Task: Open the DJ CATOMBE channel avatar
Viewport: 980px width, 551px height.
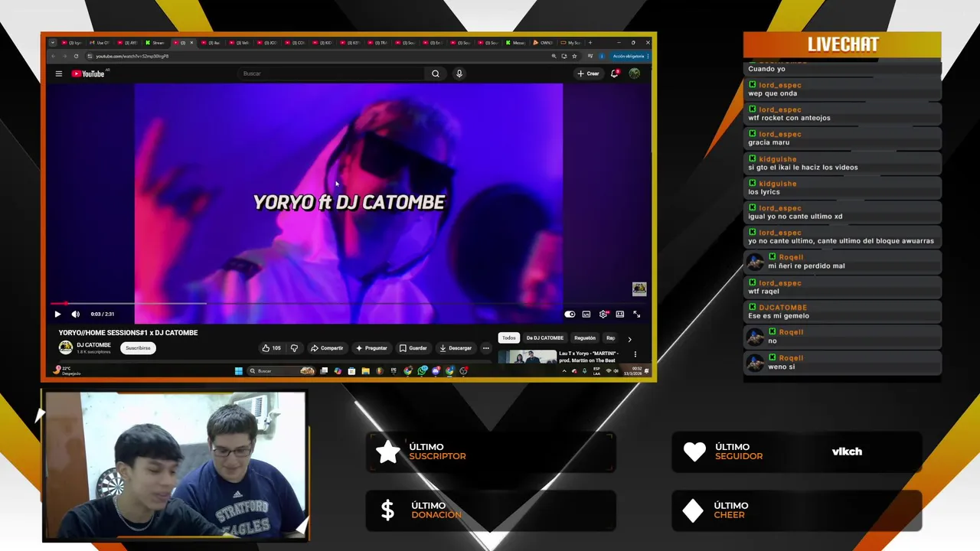Action: click(x=66, y=347)
